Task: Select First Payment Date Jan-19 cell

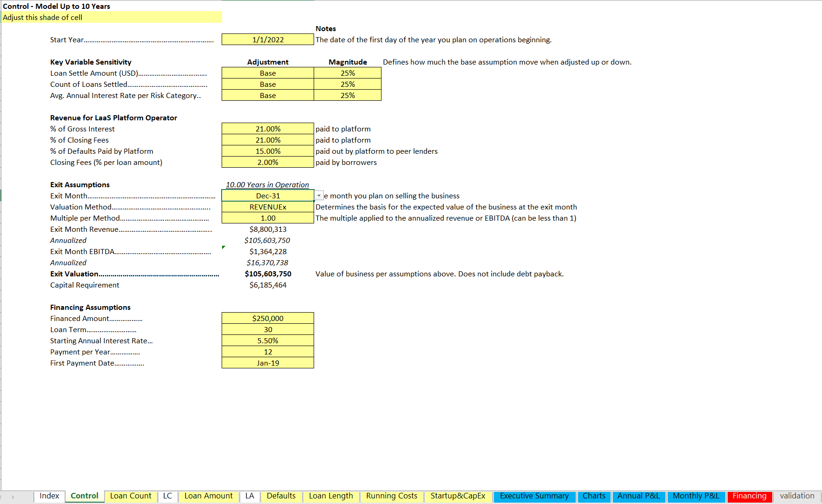Action: [x=268, y=363]
